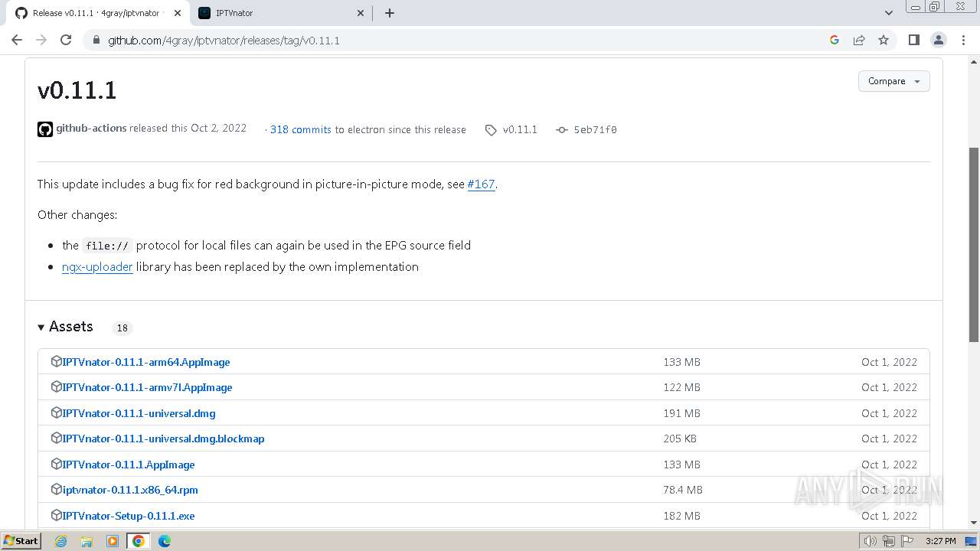Click package icon for IPTVnator-0.11.1.AppImage
The image size is (980, 551).
(56, 464)
